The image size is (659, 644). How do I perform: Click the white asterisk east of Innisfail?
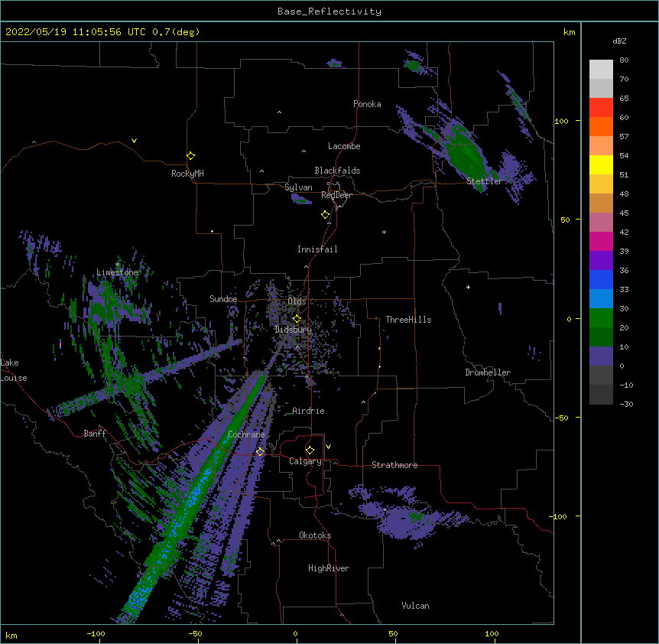pyautogui.click(x=384, y=233)
